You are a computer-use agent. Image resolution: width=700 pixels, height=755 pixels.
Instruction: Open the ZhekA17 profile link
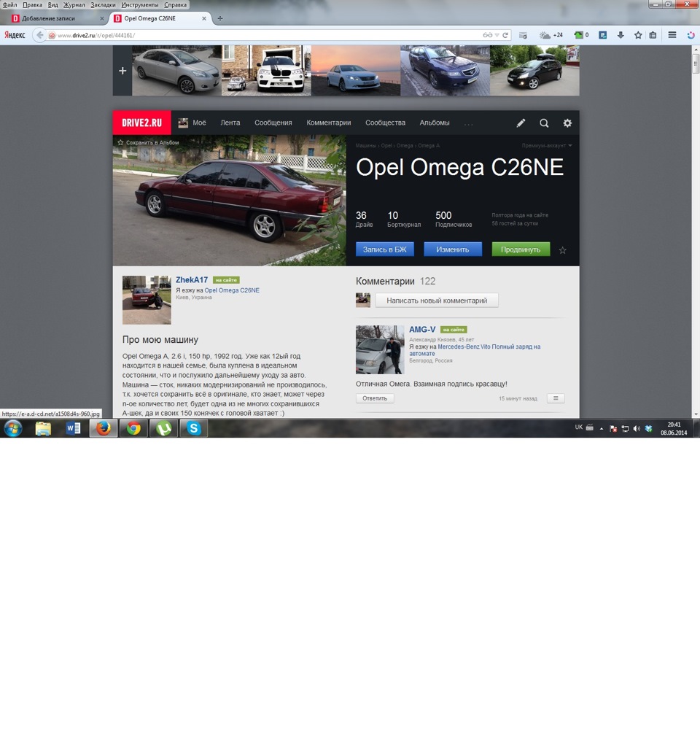pos(192,280)
